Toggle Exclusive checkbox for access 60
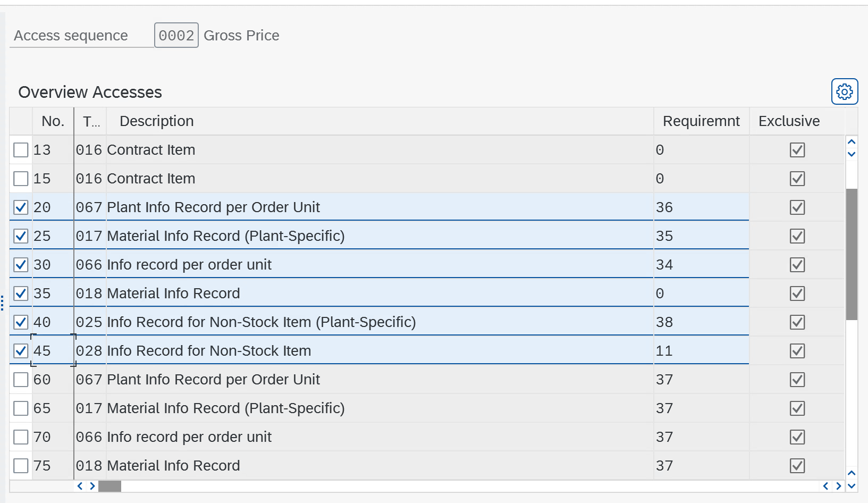This screenshot has height=503, width=868. (x=797, y=380)
